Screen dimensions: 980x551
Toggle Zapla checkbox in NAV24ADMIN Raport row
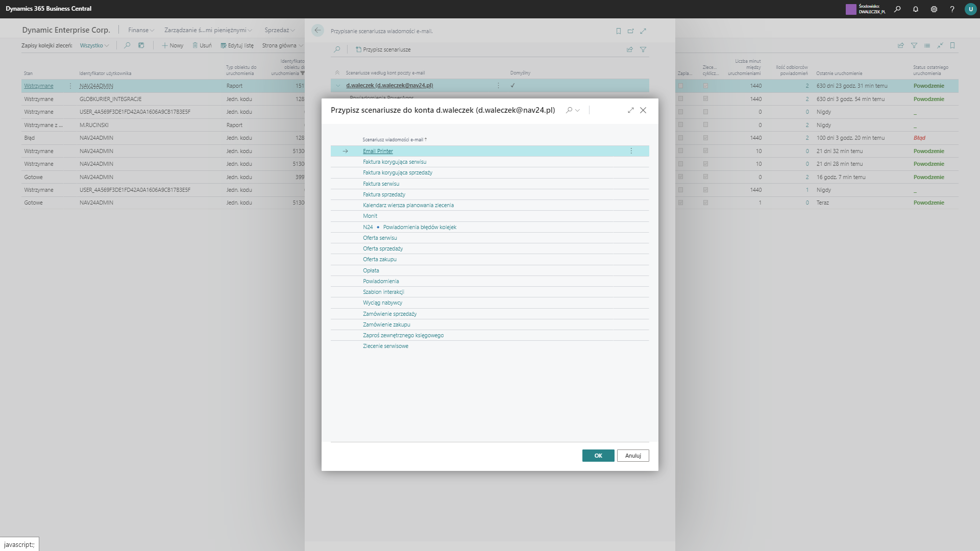[680, 86]
